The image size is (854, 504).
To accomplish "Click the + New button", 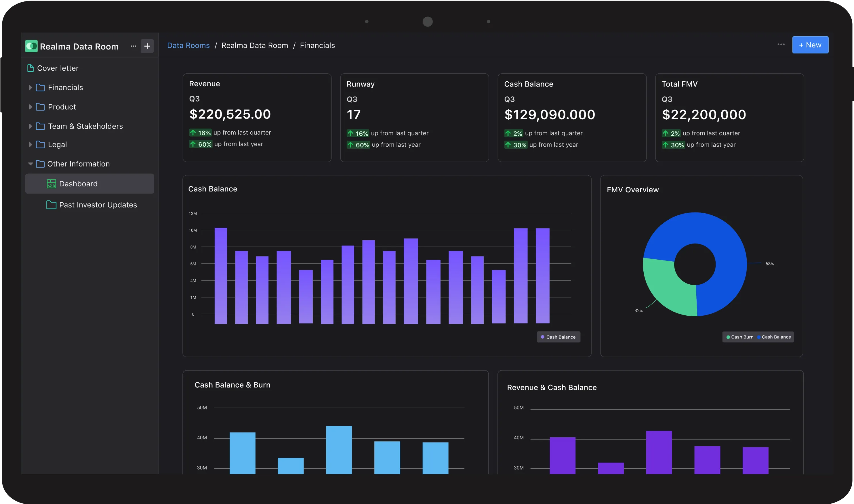I will tap(810, 45).
